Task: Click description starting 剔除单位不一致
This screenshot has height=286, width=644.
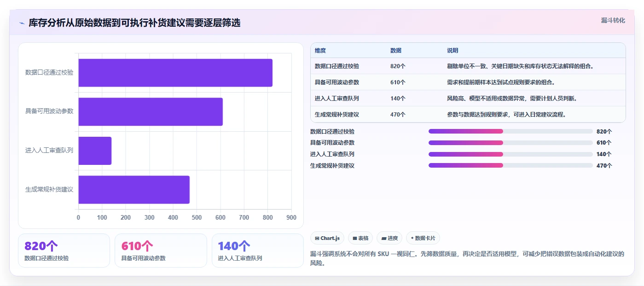Action: [x=520, y=66]
